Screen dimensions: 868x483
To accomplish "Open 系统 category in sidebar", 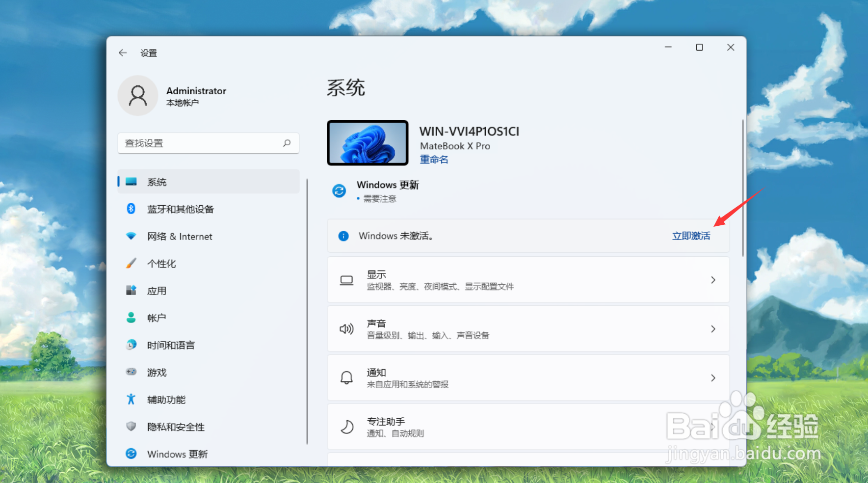I will [x=209, y=182].
